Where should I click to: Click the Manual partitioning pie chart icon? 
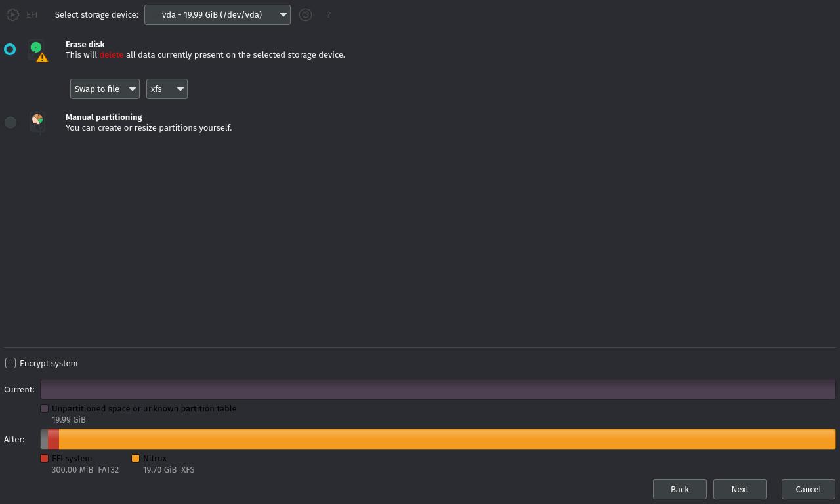[x=37, y=122]
